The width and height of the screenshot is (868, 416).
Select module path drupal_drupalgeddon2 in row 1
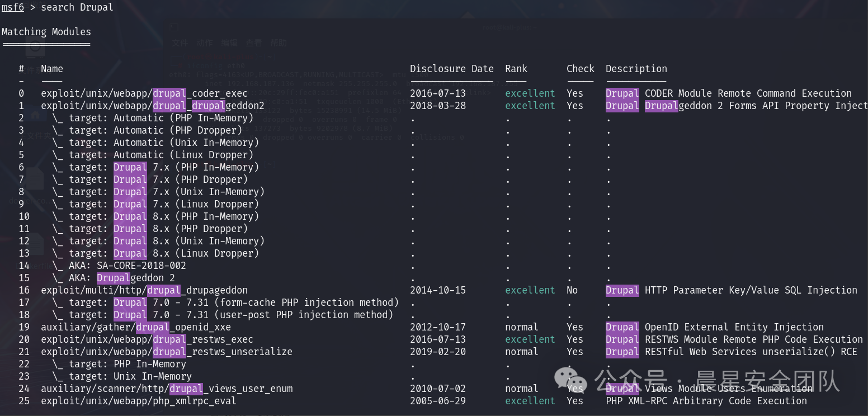[153, 106]
